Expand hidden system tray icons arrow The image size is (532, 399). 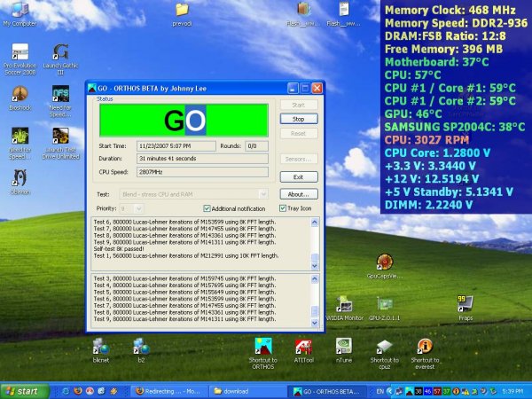point(390,391)
